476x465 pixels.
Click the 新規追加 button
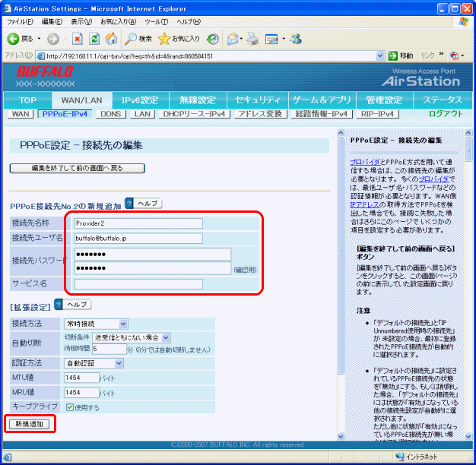pos(29,423)
